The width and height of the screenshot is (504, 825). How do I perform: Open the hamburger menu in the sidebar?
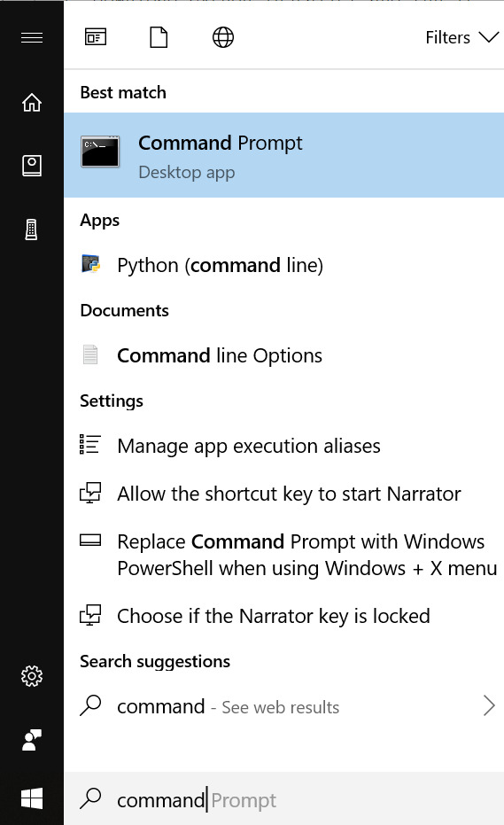(32, 38)
